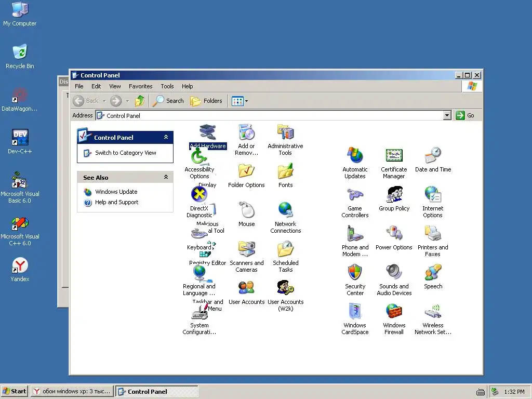This screenshot has width=532, height=399.
Task: Open the Favorites menu
Action: pyautogui.click(x=140, y=86)
